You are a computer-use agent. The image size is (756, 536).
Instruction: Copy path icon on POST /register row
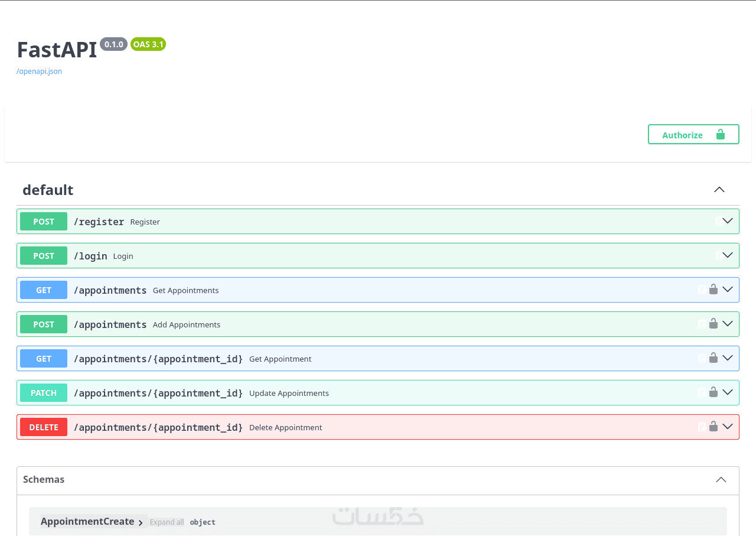(x=719, y=222)
